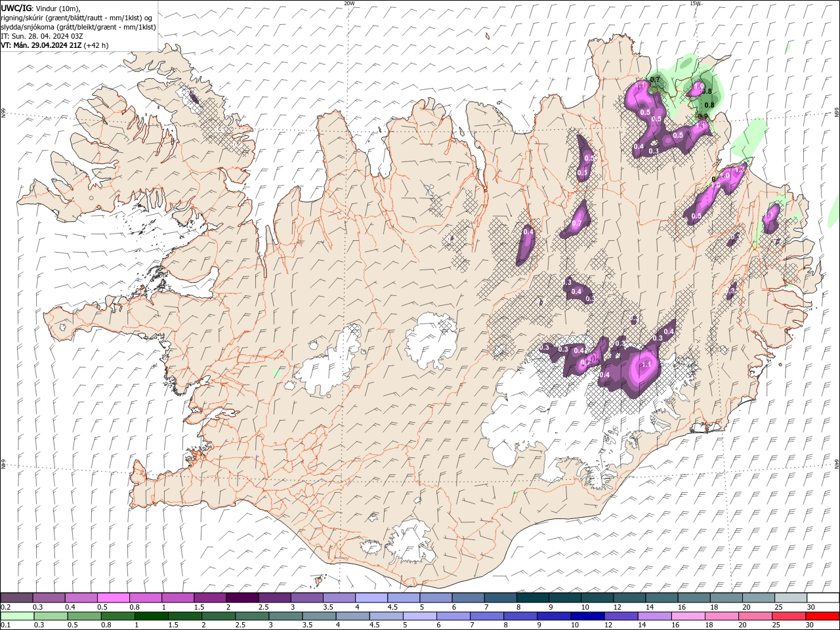Click the '0.8' value in the green northeast area
The width and height of the screenshot is (840, 630).
pos(709,105)
